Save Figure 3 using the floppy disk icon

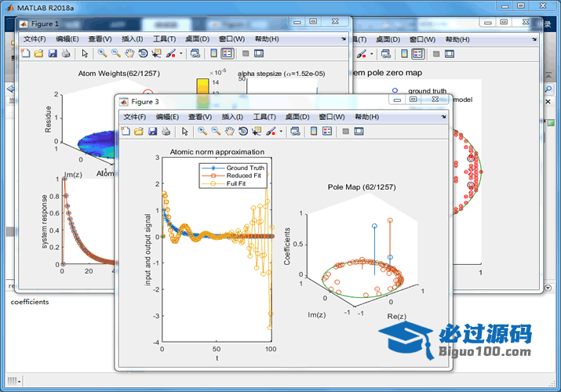point(152,132)
